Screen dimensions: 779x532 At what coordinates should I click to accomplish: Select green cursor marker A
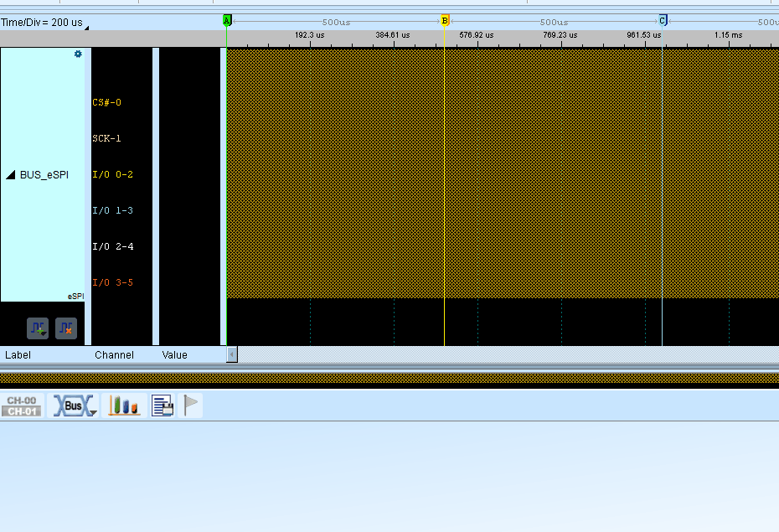point(227,20)
